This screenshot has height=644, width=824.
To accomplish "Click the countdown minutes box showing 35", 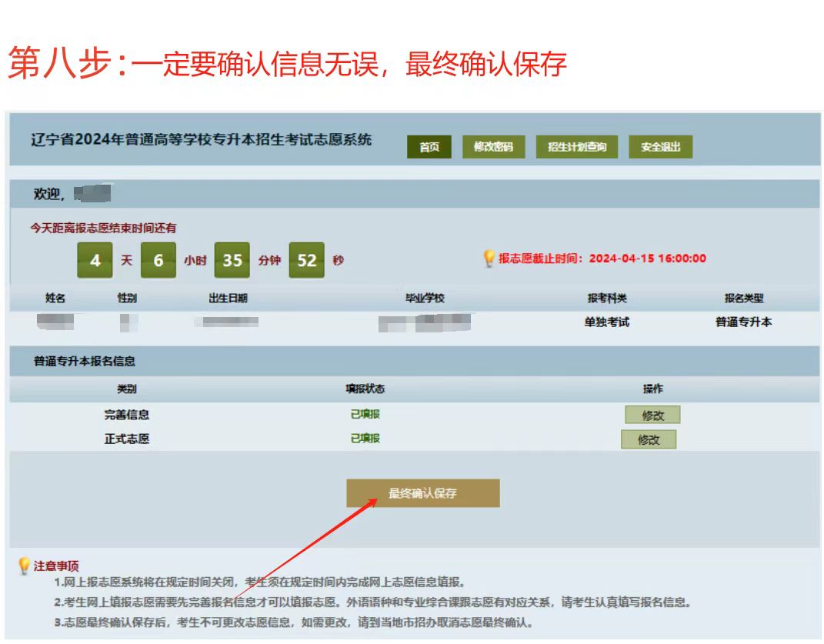I will pyautogui.click(x=232, y=260).
